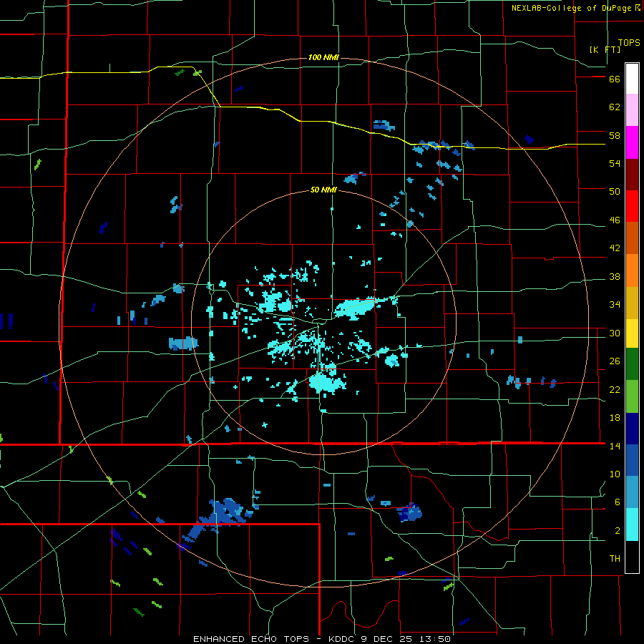Select the 58 value on the legend
This screenshot has width=644, height=644.
tap(615, 135)
